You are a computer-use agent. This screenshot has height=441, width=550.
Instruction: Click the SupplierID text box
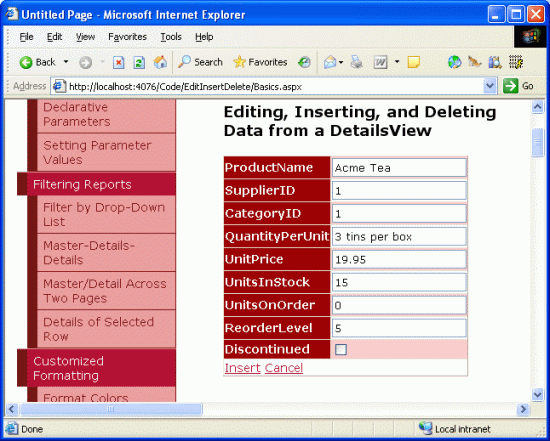point(399,191)
